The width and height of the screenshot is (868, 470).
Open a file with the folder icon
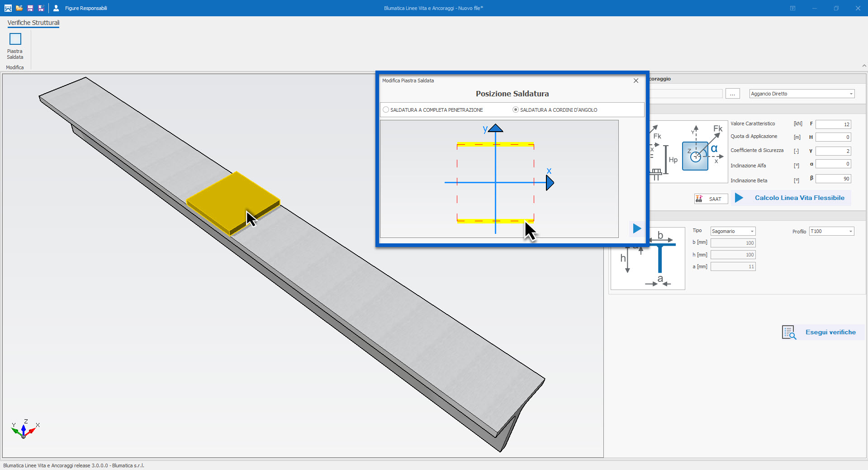[x=19, y=8]
